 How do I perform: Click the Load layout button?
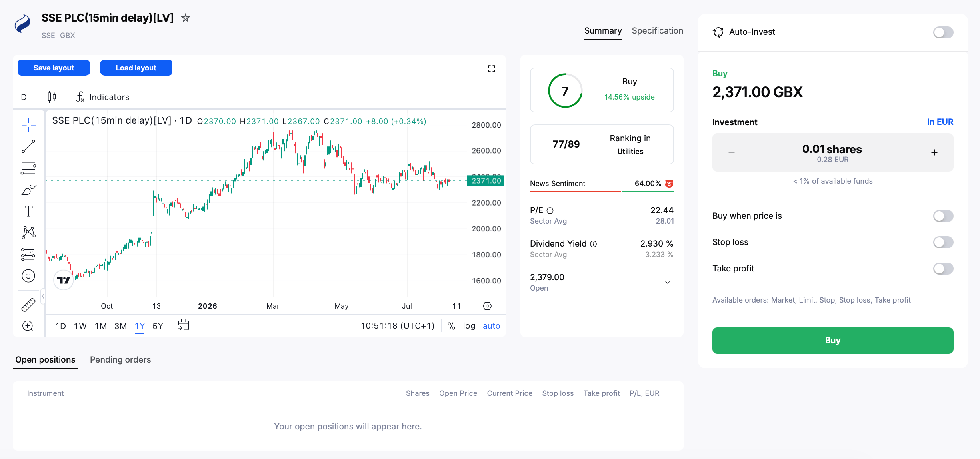(x=136, y=68)
